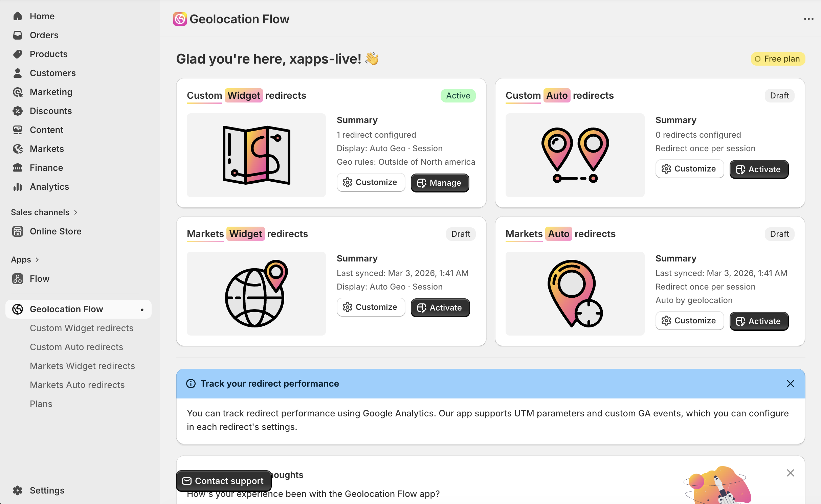The height and width of the screenshot is (504, 821).
Task: Click Manage on Custom Widget redirects
Action: [x=440, y=183]
